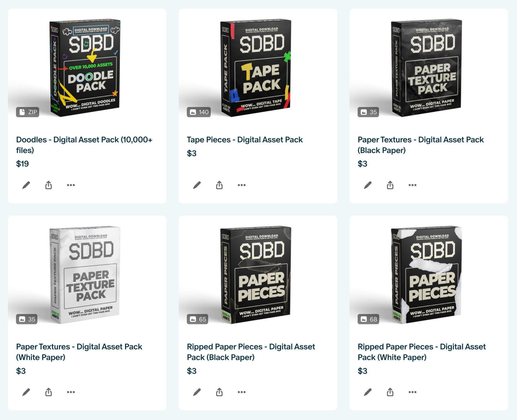Click the white Paper Pieces box thumbnail

[426, 275]
